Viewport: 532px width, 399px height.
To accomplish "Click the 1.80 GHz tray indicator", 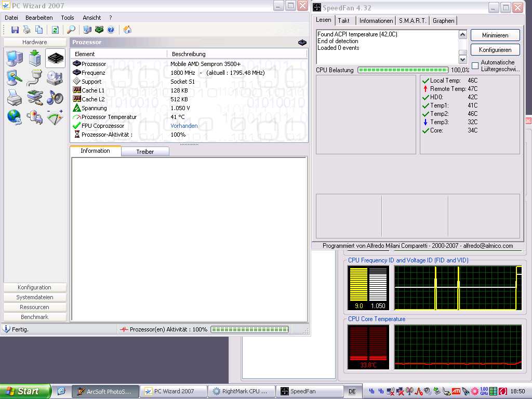I will click(x=484, y=391).
